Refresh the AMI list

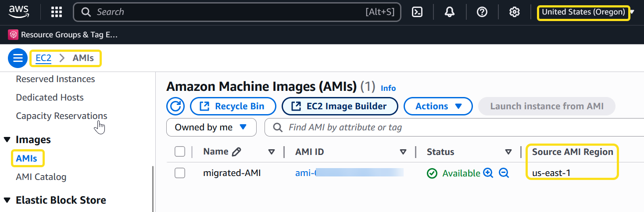pos(175,106)
